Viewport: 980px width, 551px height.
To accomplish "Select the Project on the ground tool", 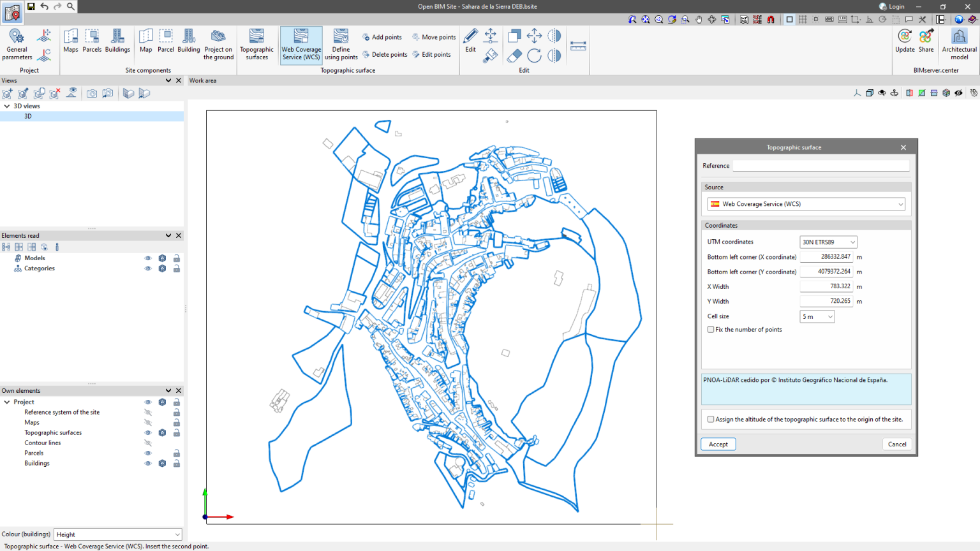I will pyautogui.click(x=218, y=45).
